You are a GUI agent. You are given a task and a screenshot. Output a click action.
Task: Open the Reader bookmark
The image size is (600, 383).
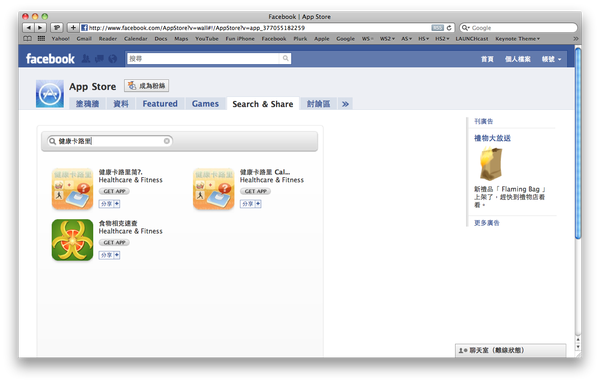(x=108, y=39)
